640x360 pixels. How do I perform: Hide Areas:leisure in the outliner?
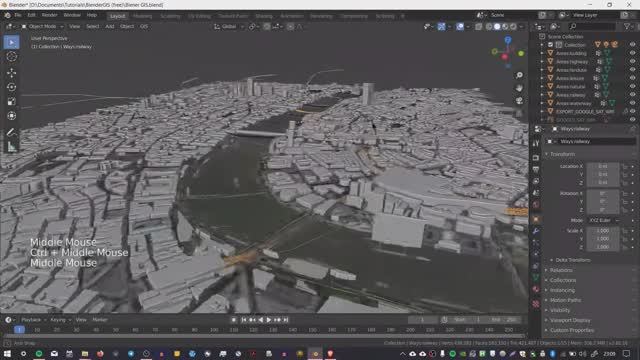coord(632,78)
